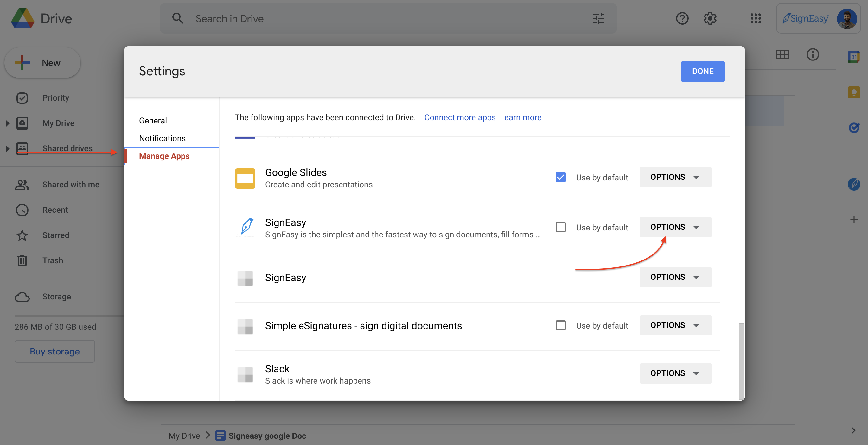The image size is (868, 445).
Task: Open OPTIONS dropdown for Google Slides
Action: (675, 177)
